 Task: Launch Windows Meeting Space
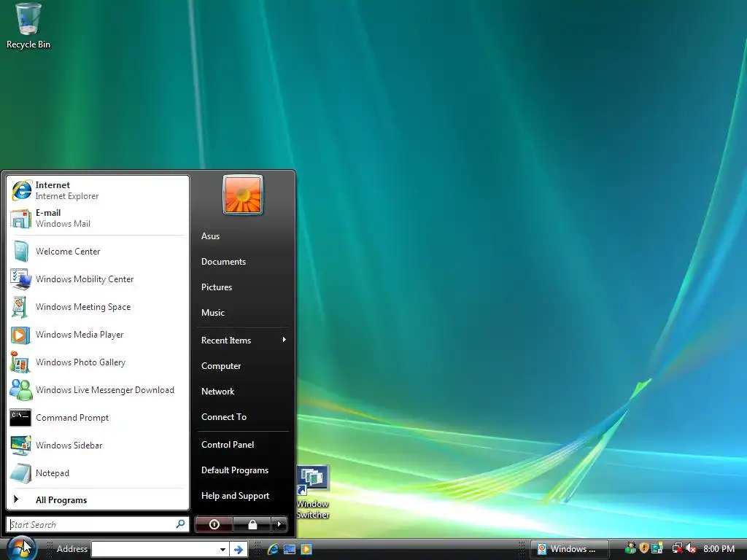tap(97, 307)
